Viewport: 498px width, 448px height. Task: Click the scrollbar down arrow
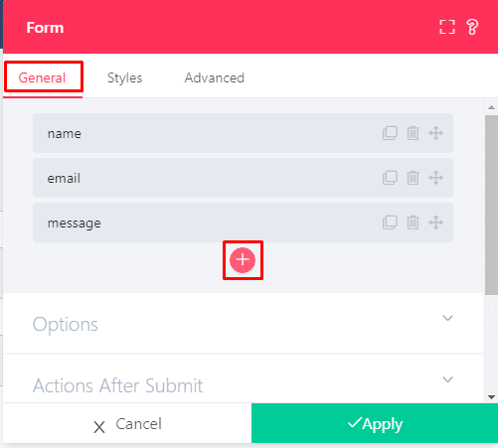pyautogui.click(x=491, y=397)
